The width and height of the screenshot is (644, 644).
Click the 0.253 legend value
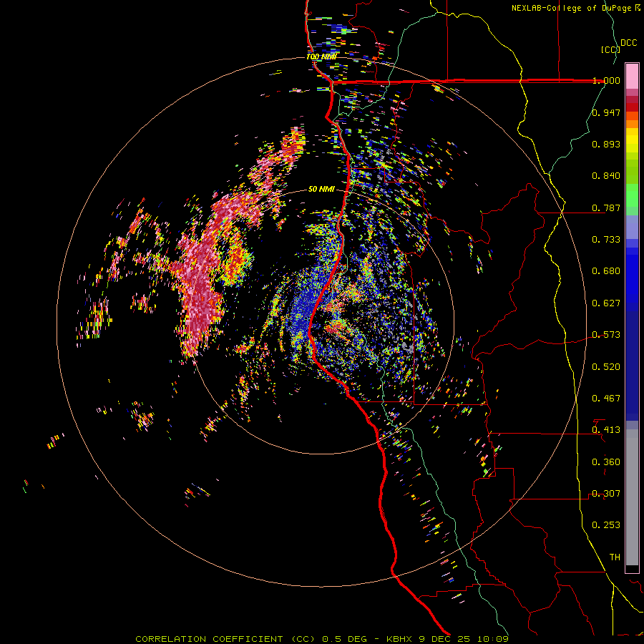click(x=606, y=525)
